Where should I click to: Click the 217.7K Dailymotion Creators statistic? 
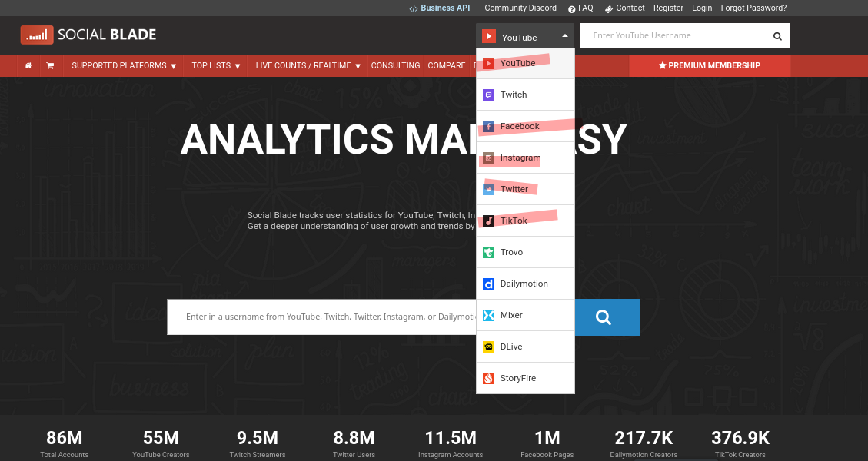(x=644, y=444)
